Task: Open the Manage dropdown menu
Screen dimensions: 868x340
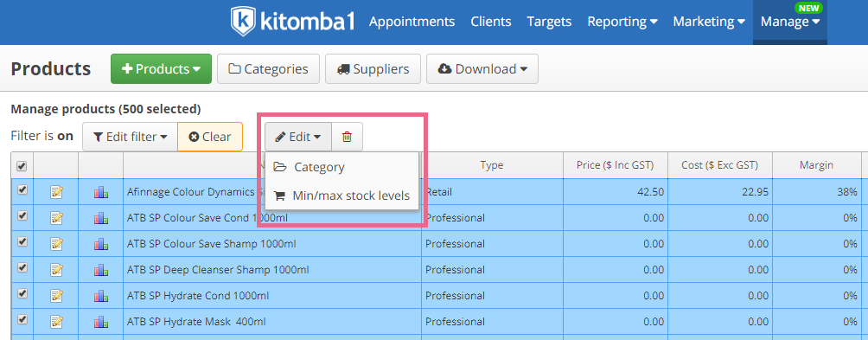Action: (790, 22)
